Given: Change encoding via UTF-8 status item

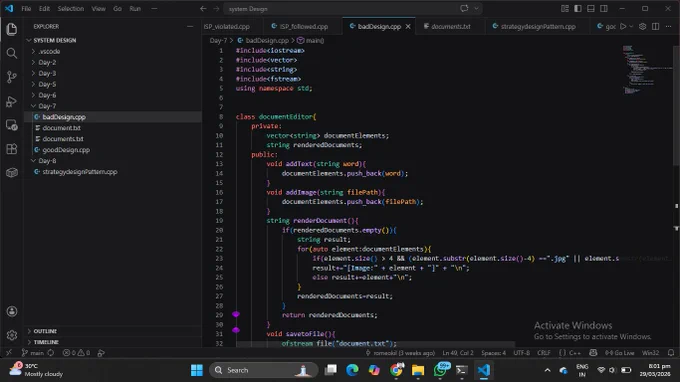Looking at the screenshot, I should [x=521, y=353].
